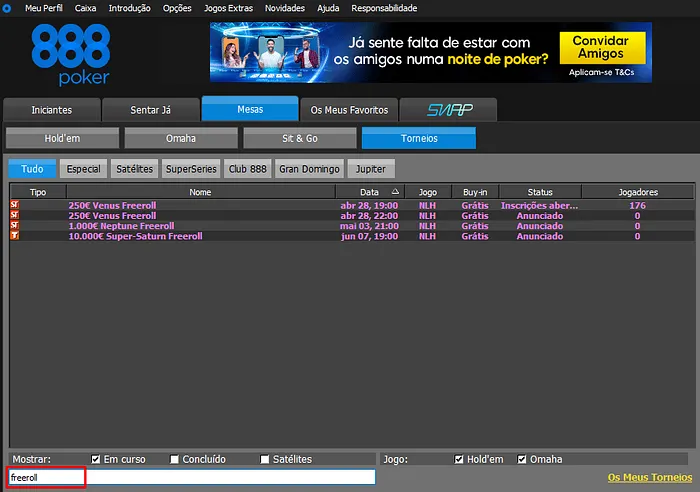Open the Introdução menu
This screenshot has width=700, height=492.
[x=129, y=8]
